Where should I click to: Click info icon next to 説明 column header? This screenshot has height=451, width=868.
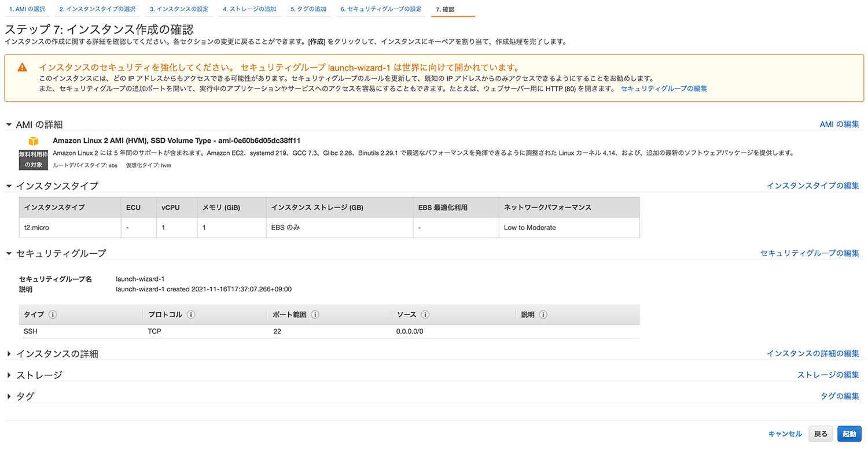tap(543, 315)
